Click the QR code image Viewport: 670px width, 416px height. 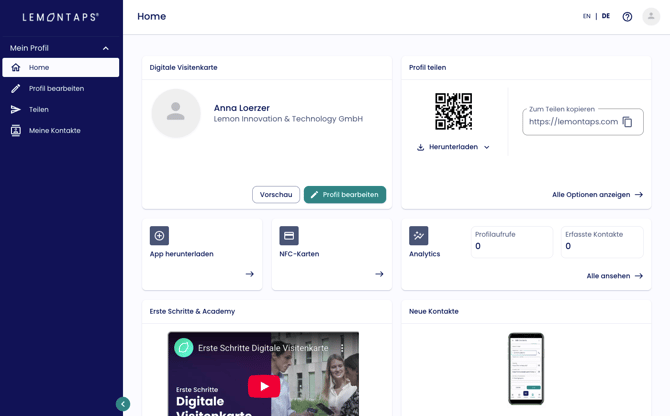453,111
